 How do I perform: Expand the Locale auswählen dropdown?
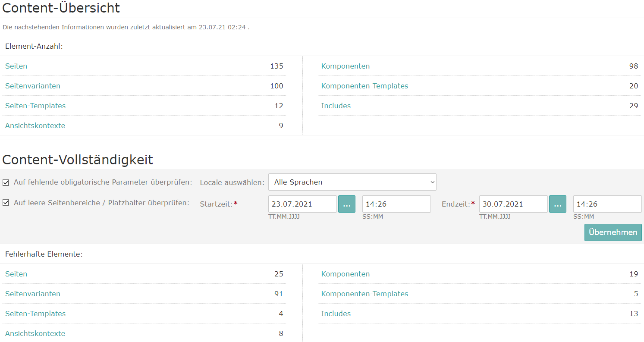pos(352,182)
